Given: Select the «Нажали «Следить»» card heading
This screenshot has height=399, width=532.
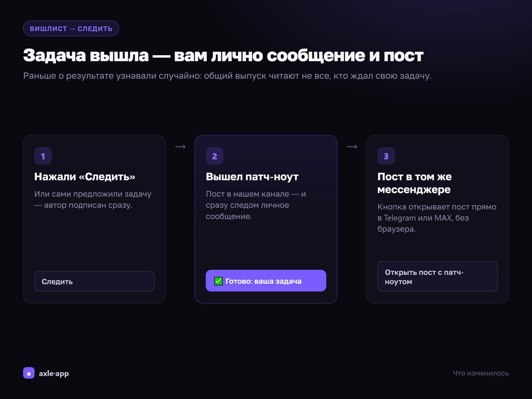Looking at the screenshot, I should [85, 177].
